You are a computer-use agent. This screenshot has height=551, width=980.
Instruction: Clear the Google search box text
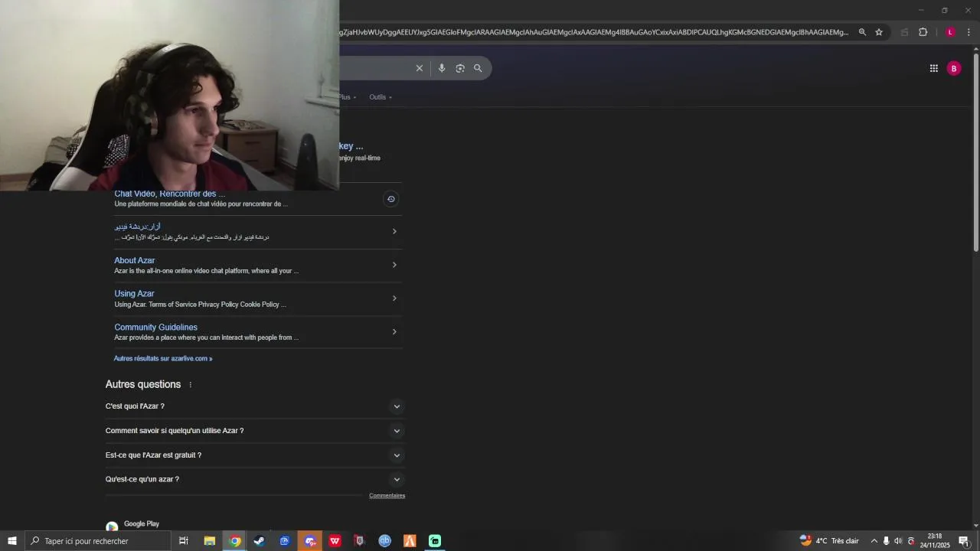click(x=419, y=68)
